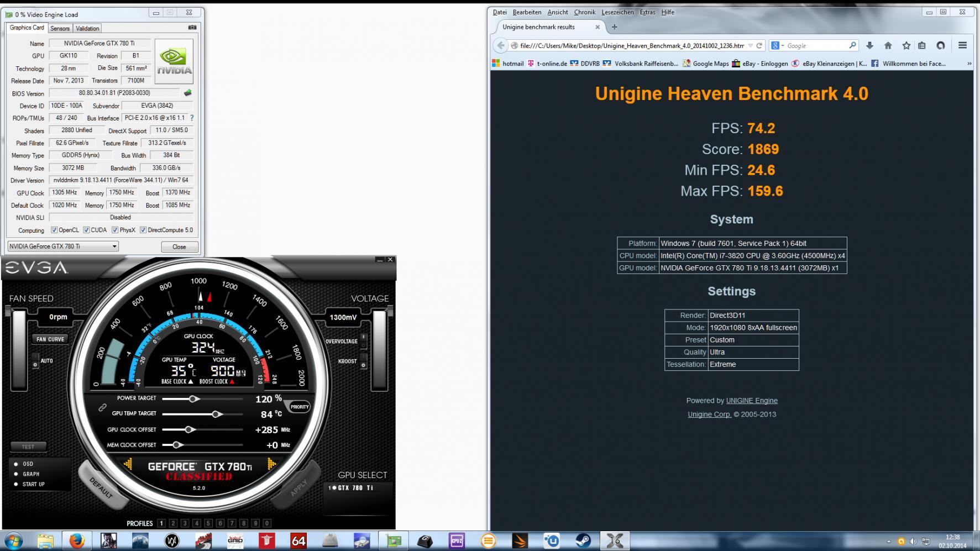Switch to the Sensors tab
Image resolution: width=980 pixels, height=551 pixels.
pyautogui.click(x=60, y=28)
